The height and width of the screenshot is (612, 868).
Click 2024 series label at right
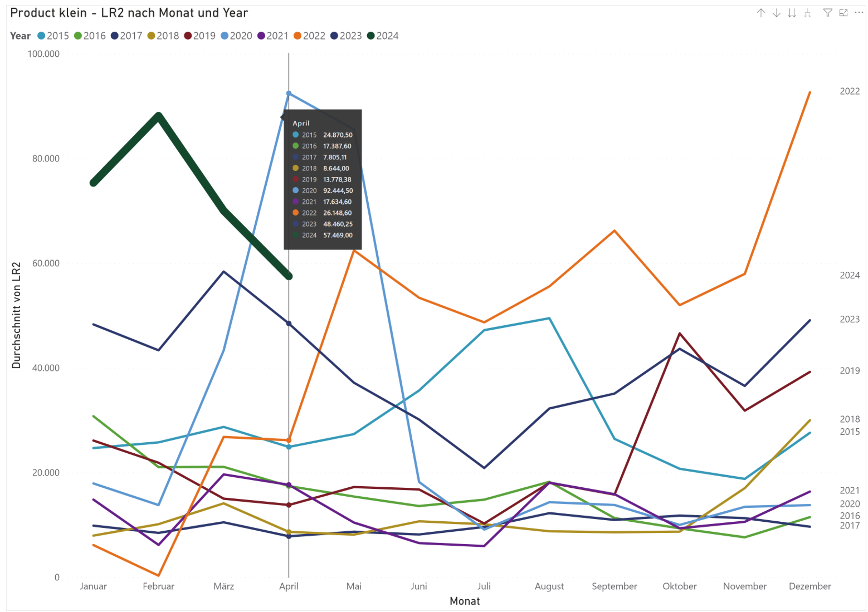849,275
